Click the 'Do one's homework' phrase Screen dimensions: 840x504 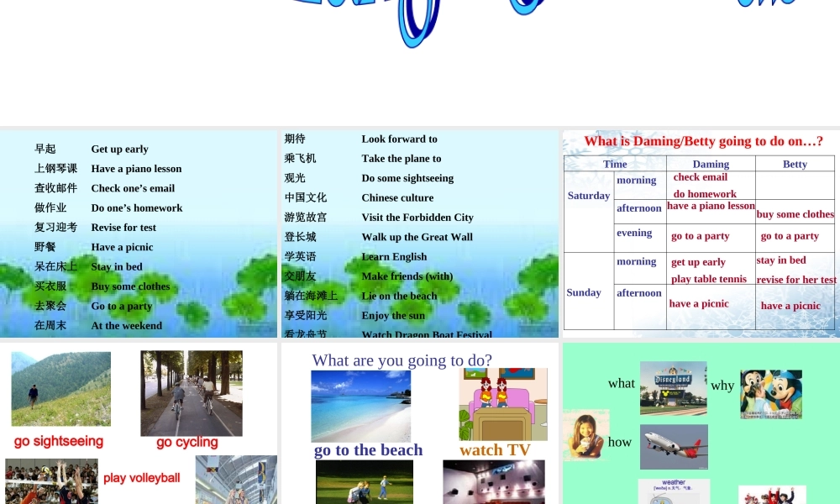coord(137,207)
